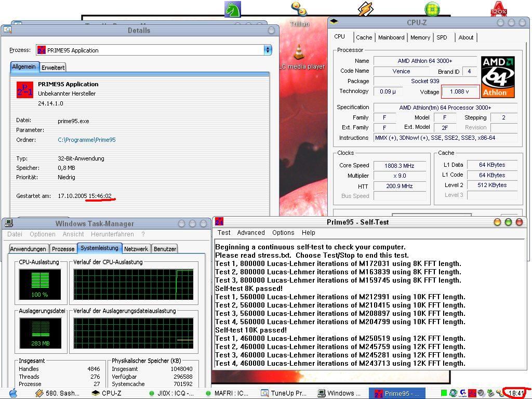Open the Datei menu in Task-Manager

tap(15, 234)
